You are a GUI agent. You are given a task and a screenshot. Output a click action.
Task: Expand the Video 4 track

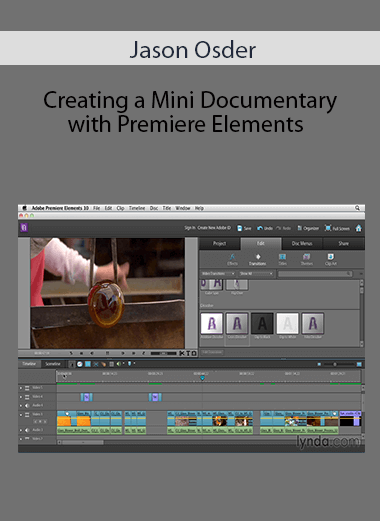(21, 397)
